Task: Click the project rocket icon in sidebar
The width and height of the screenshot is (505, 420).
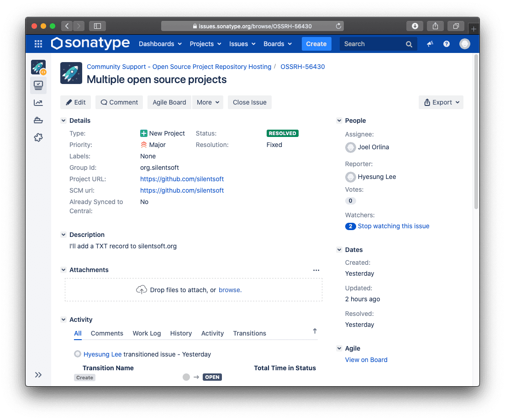Action: click(x=38, y=67)
